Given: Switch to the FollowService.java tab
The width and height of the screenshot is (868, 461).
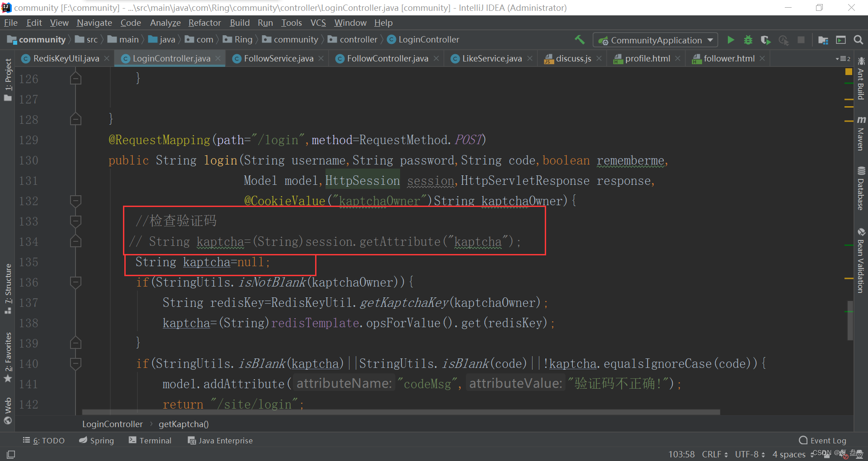Looking at the screenshot, I should click(278, 59).
